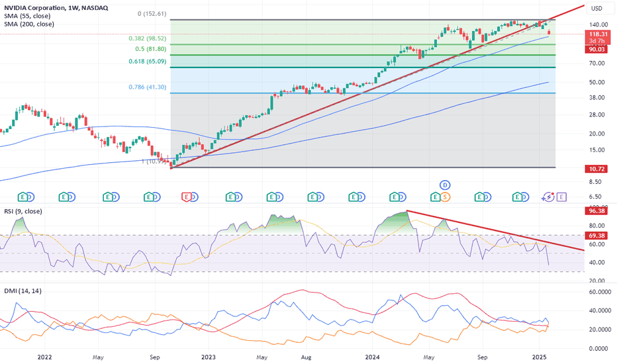Click the 2025 time axis label
The width and height of the screenshot is (617, 364).
click(539, 357)
